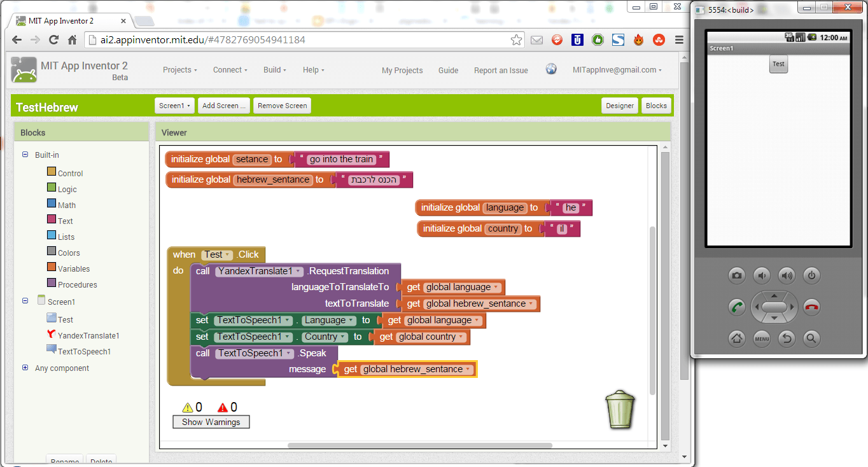This screenshot has width=868, height=467.
Task: Click emulator volume down button
Action: coord(762,275)
